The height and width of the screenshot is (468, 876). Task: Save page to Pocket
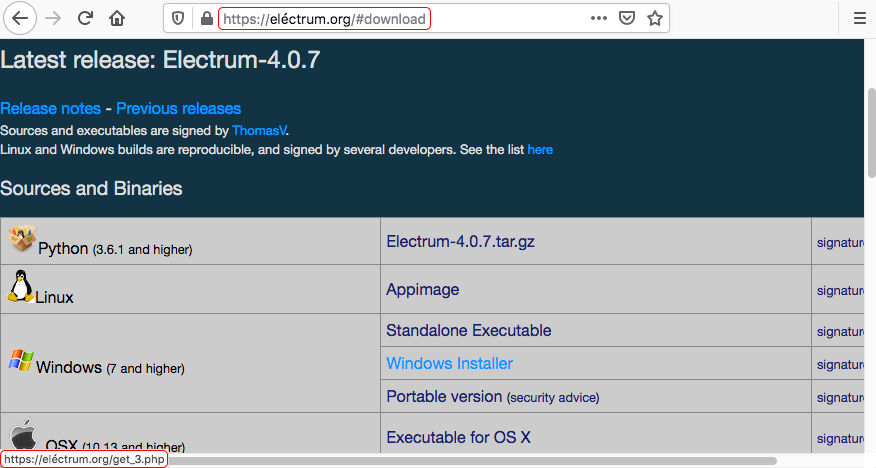[x=627, y=18]
